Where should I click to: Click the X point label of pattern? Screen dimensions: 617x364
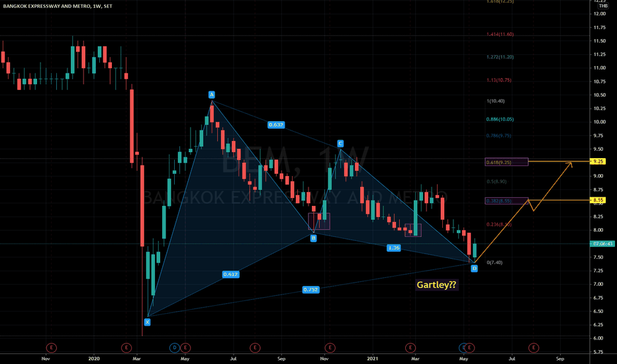coord(147,322)
